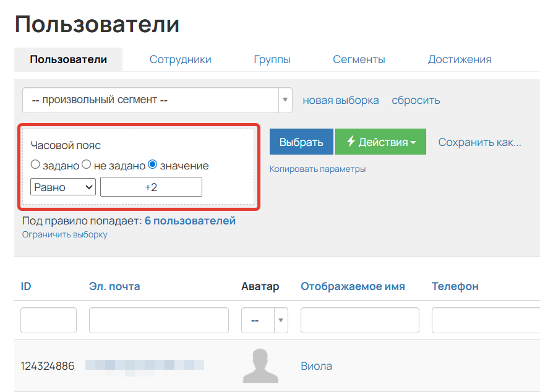Click Сохранить как... to save the selection
Viewport: 540px width, 392px height.
click(480, 142)
